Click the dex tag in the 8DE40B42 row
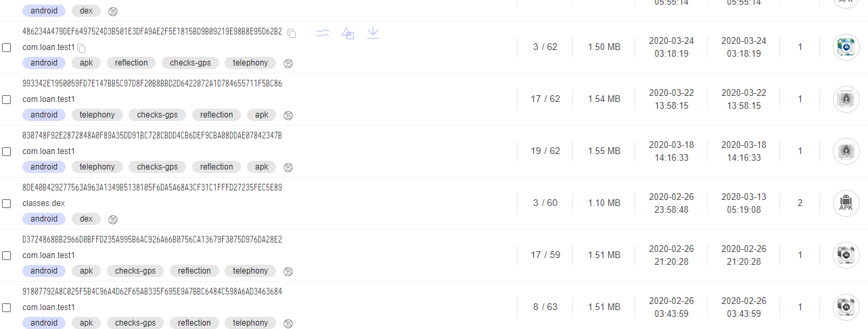Image resolution: width=868 pixels, height=329 pixels. coord(86,219)
